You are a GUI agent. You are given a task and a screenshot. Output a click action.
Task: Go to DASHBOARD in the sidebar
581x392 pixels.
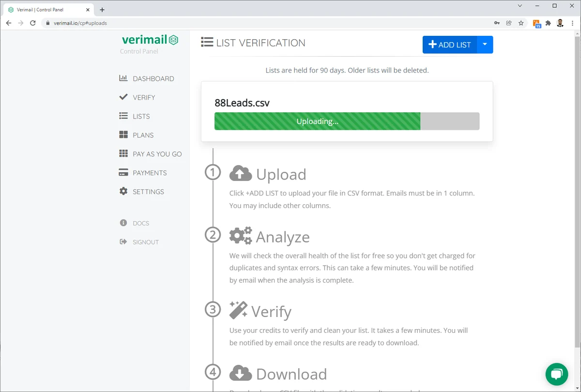tap(153, 78)
